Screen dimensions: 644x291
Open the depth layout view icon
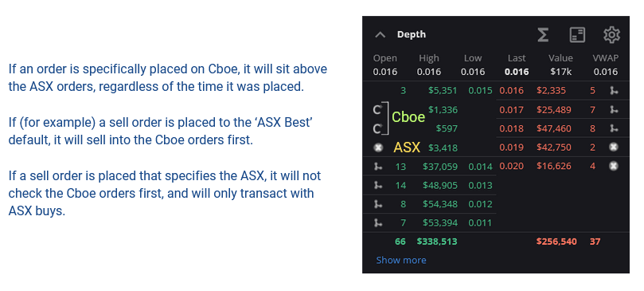[x=577, y=35]
